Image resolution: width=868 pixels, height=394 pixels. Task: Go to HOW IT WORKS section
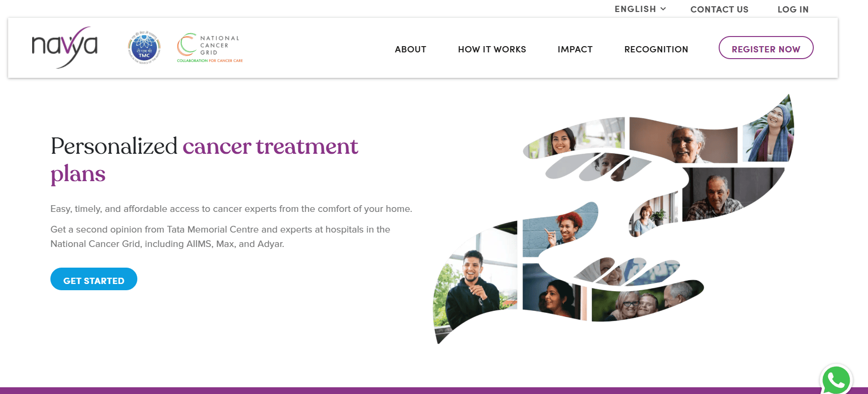pyautogui.click(x=492, y=49)
